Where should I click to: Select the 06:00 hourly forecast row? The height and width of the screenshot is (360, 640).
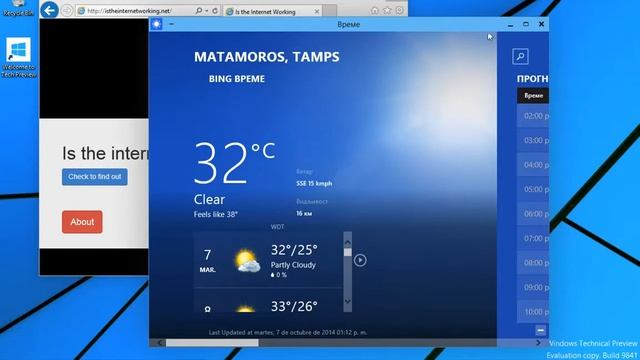(533, 214)
